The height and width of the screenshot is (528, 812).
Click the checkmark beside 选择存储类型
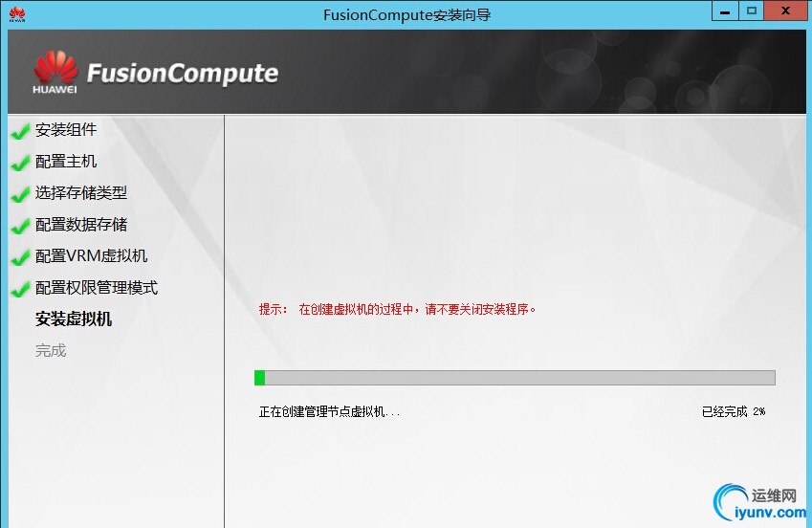click(x=20, y=194)
